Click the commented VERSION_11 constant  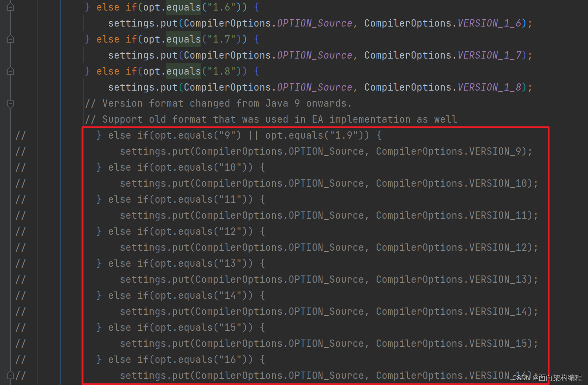pos(498,215)
